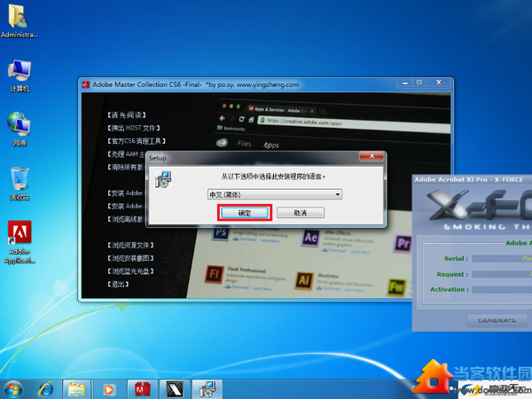The image size is (532, 399).
Task: Click the 确定 button in Setup dialog
Action: [245, 213]
